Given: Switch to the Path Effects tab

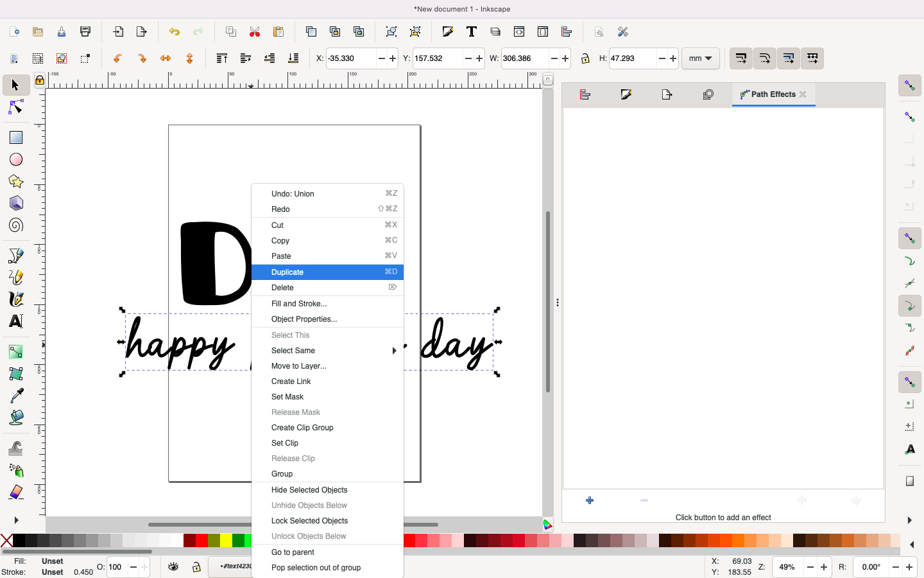Looking at the screenshot, I should [x=773, y=94].
